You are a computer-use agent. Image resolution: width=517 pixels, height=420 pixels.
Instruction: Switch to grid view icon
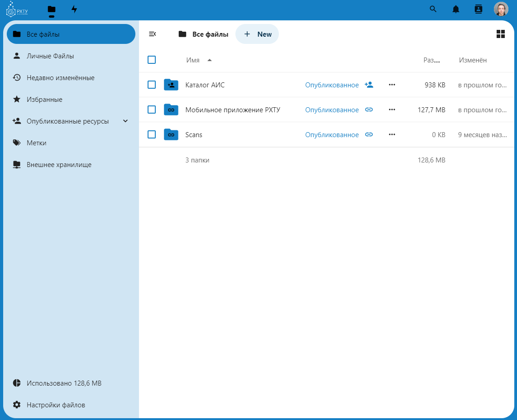[501, 34]
